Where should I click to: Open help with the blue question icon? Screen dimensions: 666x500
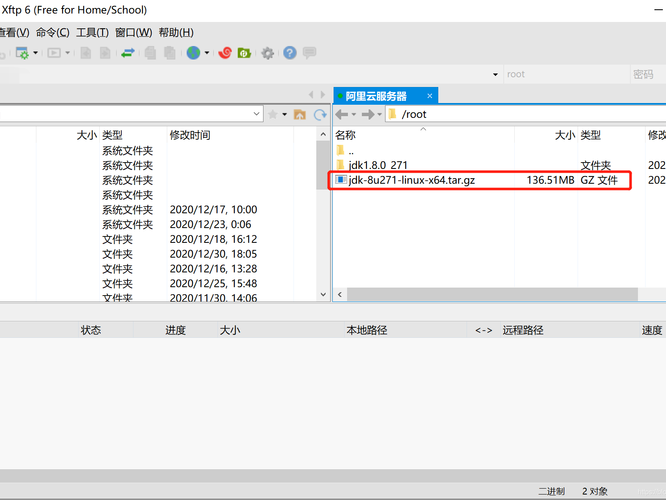(290, 53)
